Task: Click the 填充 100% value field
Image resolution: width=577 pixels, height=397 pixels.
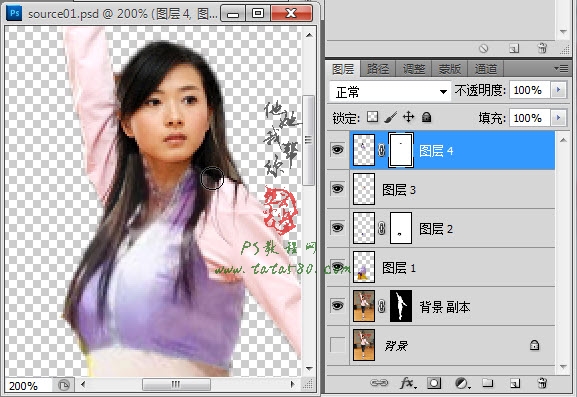Action: click(530, 118)
